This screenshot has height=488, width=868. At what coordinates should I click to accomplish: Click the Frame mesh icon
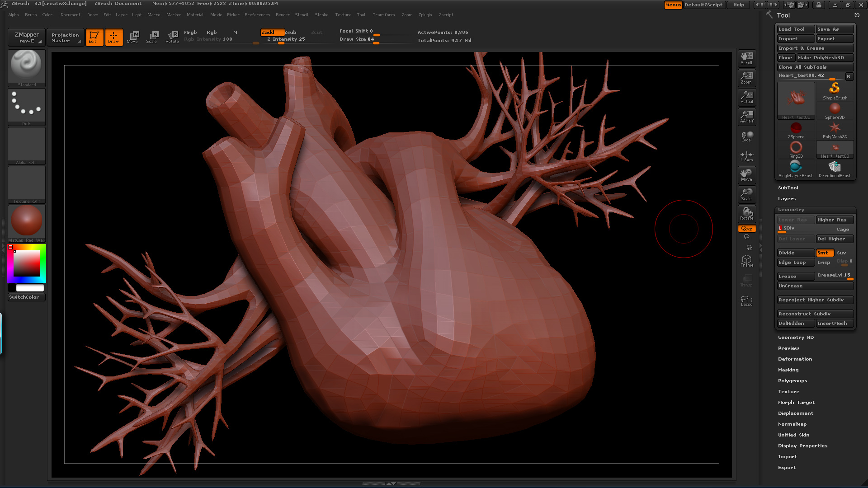tap(746, 261)
